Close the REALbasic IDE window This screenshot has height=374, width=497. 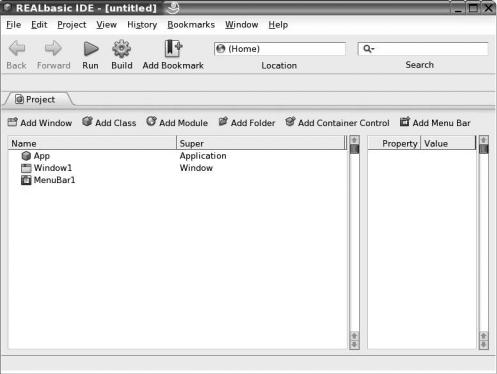pos(488,8)
